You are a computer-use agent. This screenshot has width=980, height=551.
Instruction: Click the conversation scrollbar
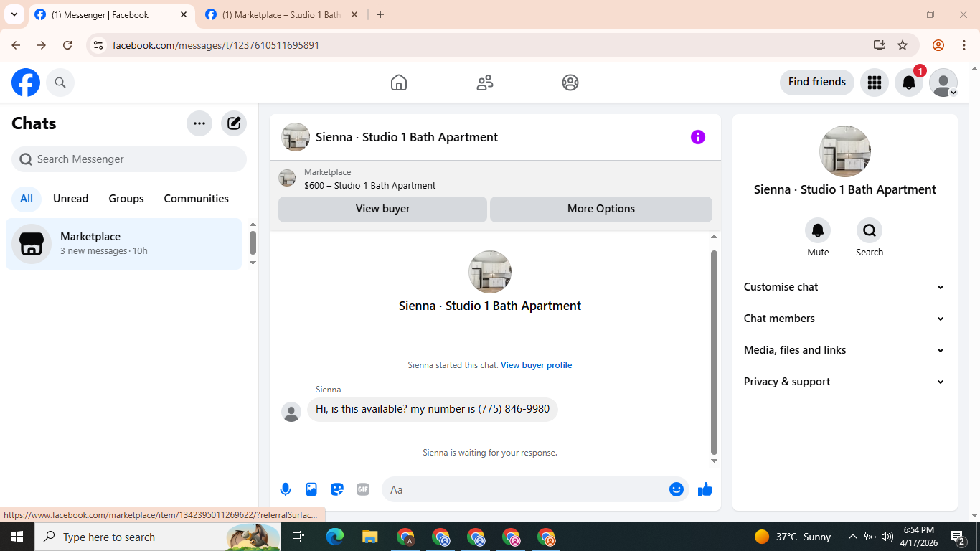pyautogui.click(x=714, y=352)
